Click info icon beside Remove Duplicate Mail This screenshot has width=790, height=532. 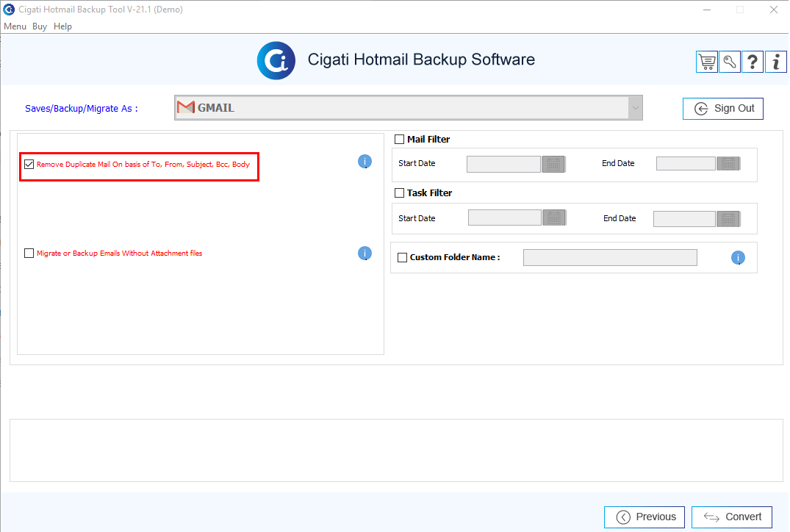coord(365,162)
